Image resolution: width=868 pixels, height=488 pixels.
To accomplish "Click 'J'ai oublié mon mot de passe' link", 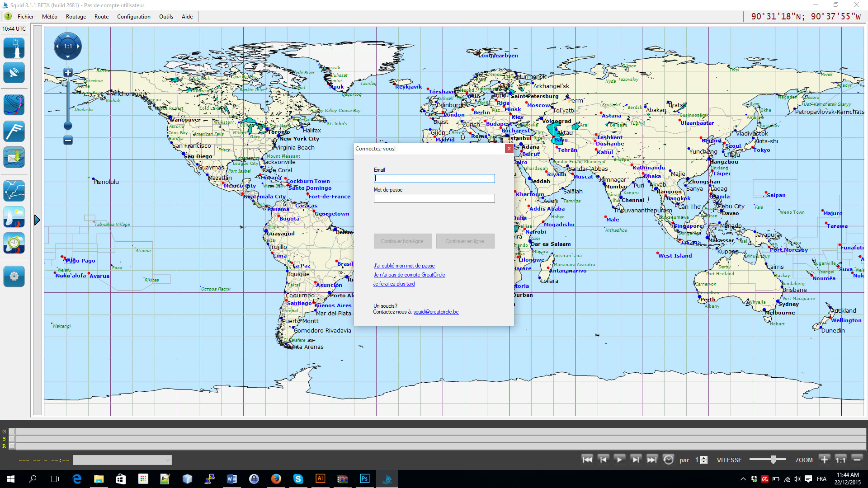I will (404, 266).
